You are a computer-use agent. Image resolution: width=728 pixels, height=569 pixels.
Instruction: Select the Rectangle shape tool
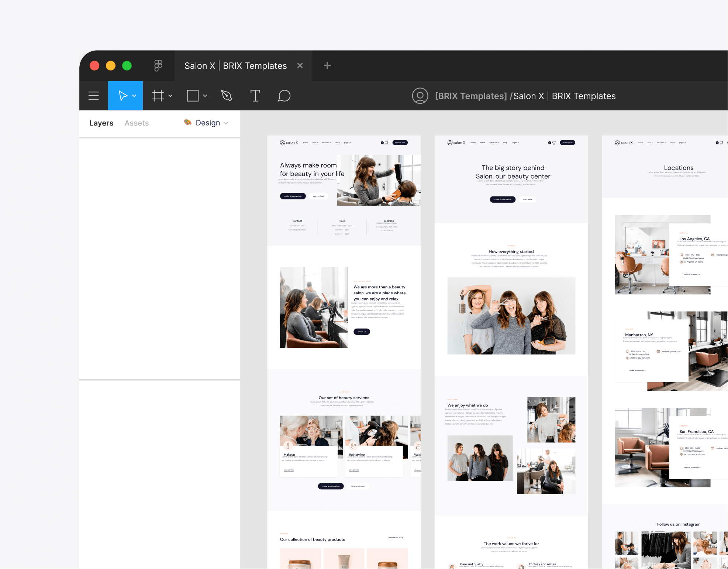coord(193,96)
